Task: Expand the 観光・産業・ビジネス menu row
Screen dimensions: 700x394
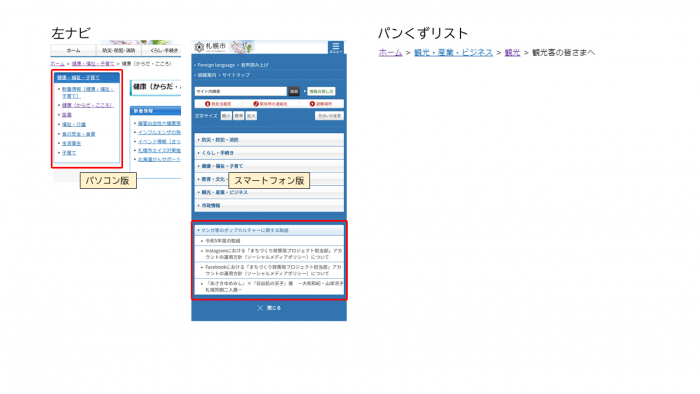Action: 269,192
